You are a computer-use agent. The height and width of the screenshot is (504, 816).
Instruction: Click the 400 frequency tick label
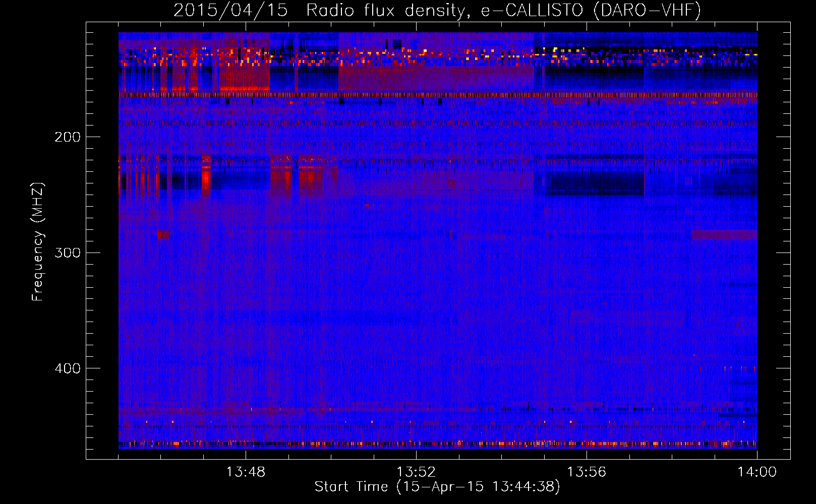[x=68, y=368]
